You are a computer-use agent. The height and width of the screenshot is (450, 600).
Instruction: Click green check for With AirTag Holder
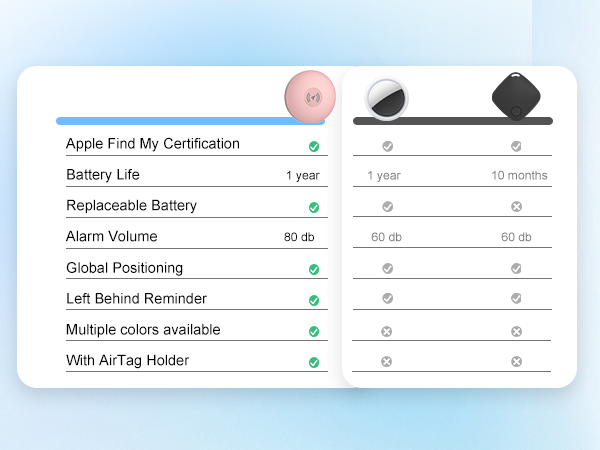point(314,362)
